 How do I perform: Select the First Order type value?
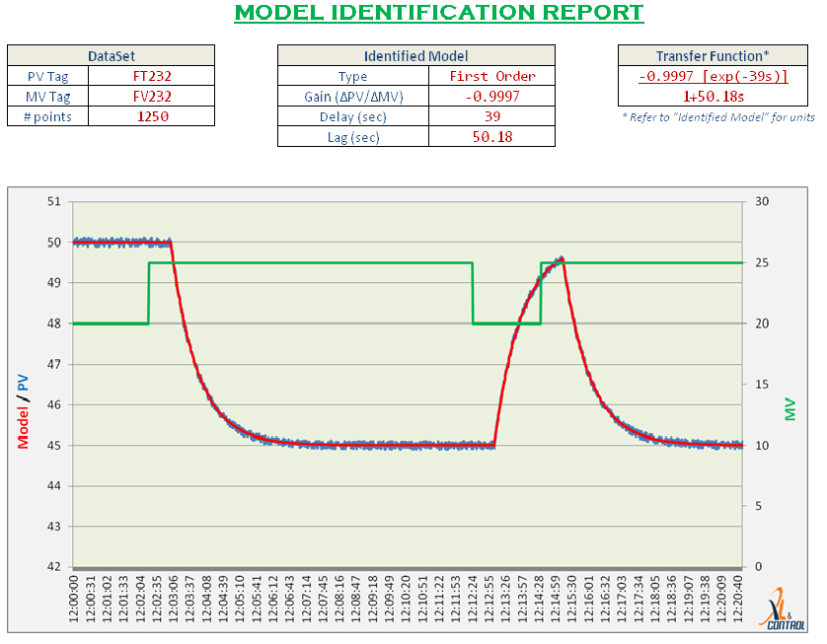pos(492,76)
